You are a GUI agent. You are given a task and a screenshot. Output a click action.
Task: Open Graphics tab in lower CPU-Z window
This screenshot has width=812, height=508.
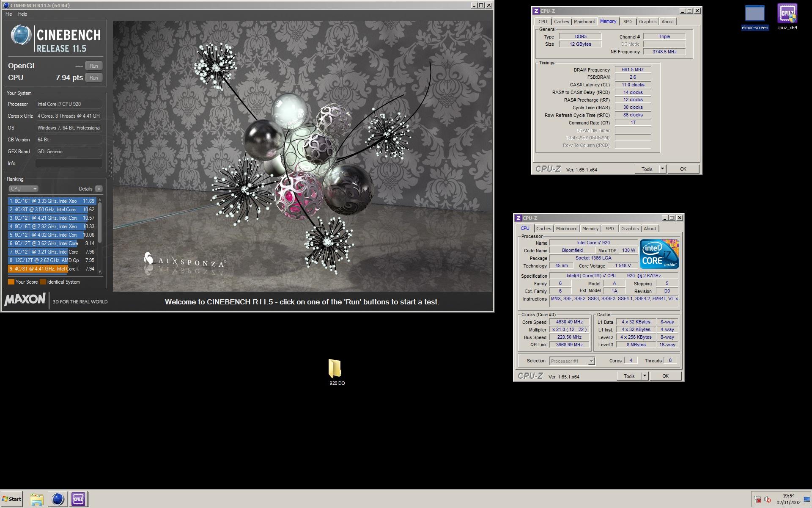pos(630,229)
